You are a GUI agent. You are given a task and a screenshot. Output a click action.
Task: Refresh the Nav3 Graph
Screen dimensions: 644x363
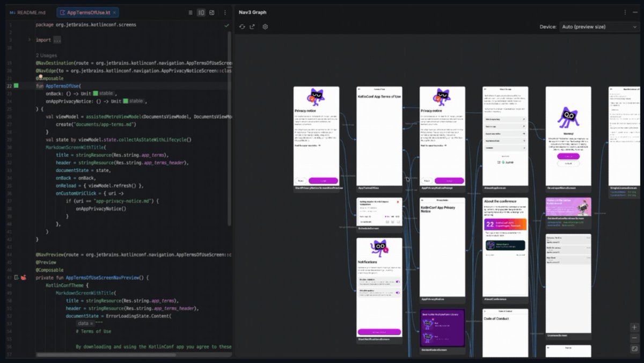coord(242,27)
